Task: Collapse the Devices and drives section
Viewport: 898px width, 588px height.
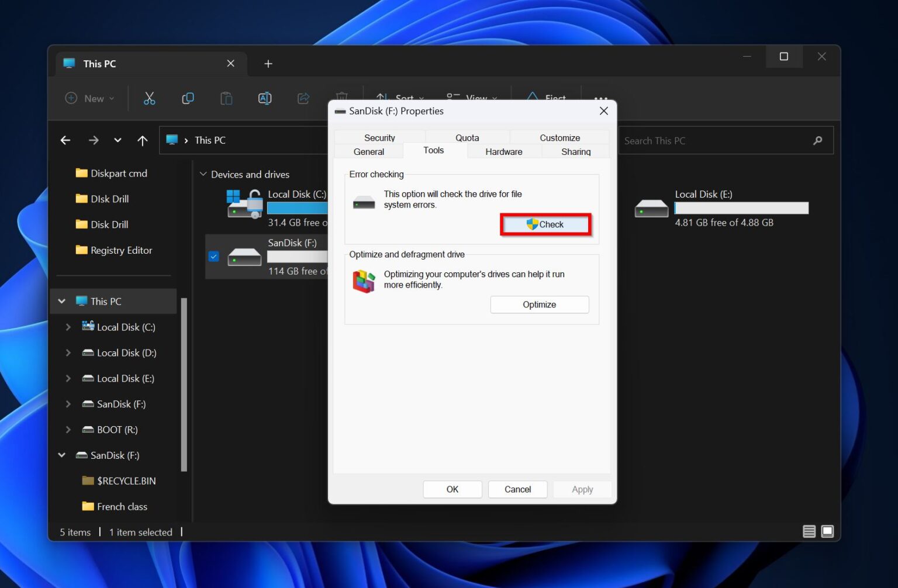Action: click(203, 174)
